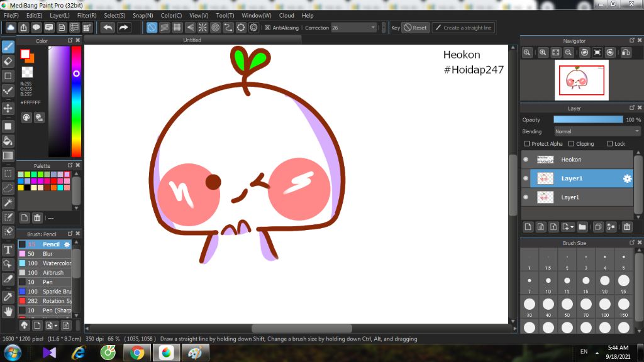The height and width of the screenshot is (362, 644).
Task: Click the Undo arrow in toolbar
Action: click(x=108, y=28)
